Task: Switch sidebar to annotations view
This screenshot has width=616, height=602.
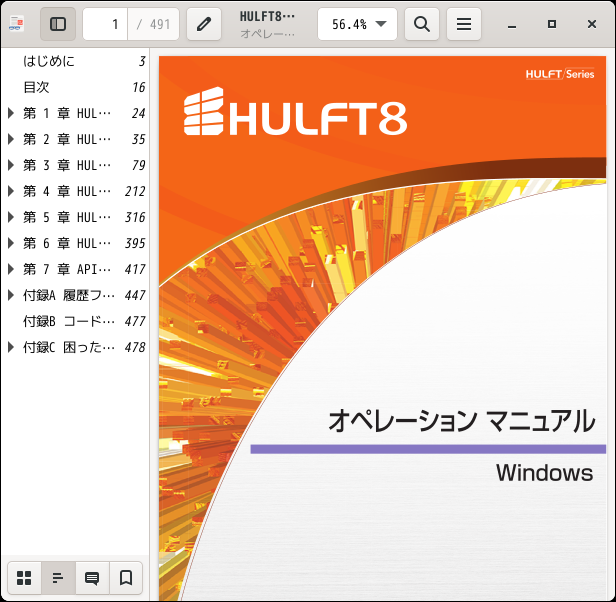Action: click(92, 578)
